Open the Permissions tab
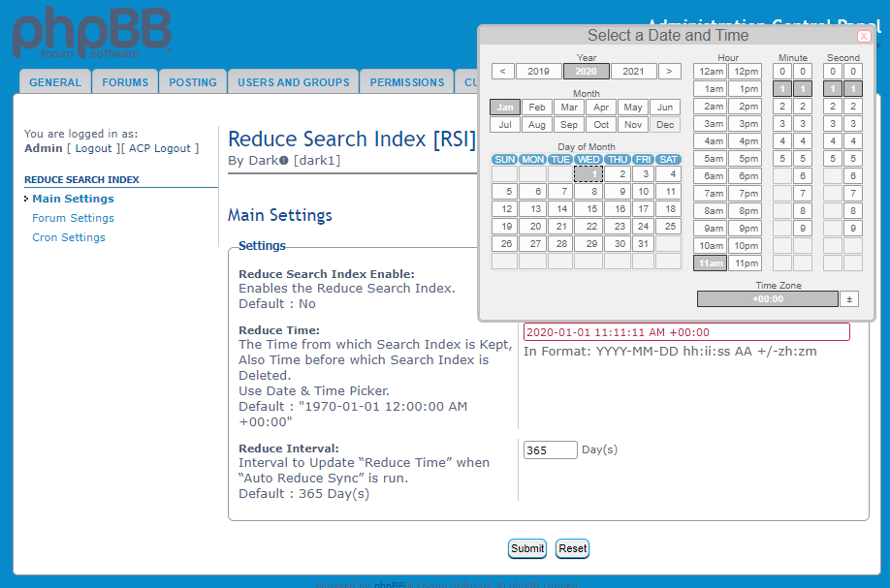This screenshot has height=588, width=890. tap(406, 82)
